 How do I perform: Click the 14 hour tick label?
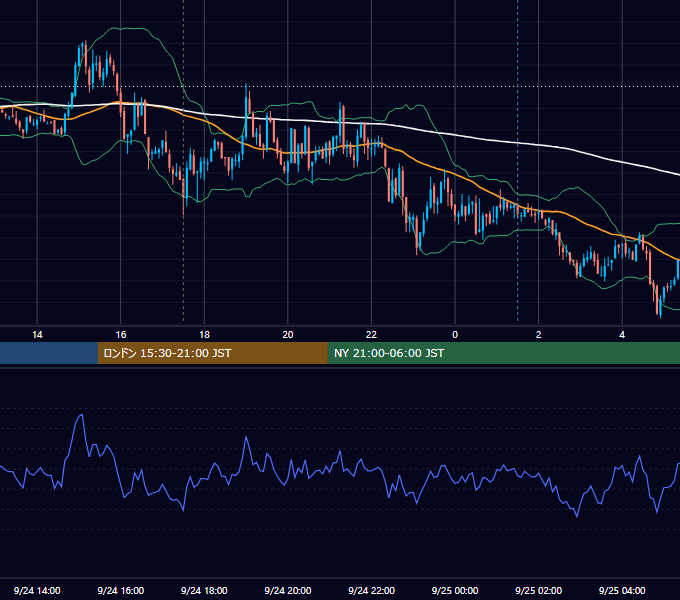37,335
